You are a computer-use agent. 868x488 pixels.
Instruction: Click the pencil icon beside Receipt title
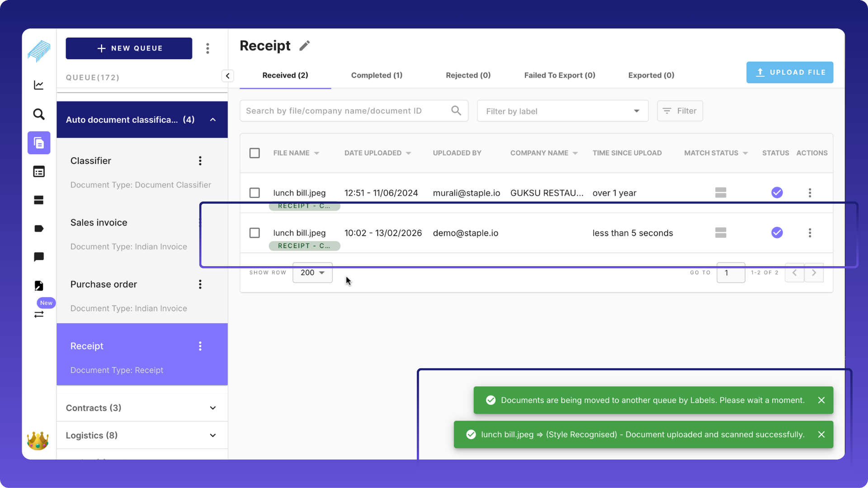pyautogui.click(x=305, y=46)
